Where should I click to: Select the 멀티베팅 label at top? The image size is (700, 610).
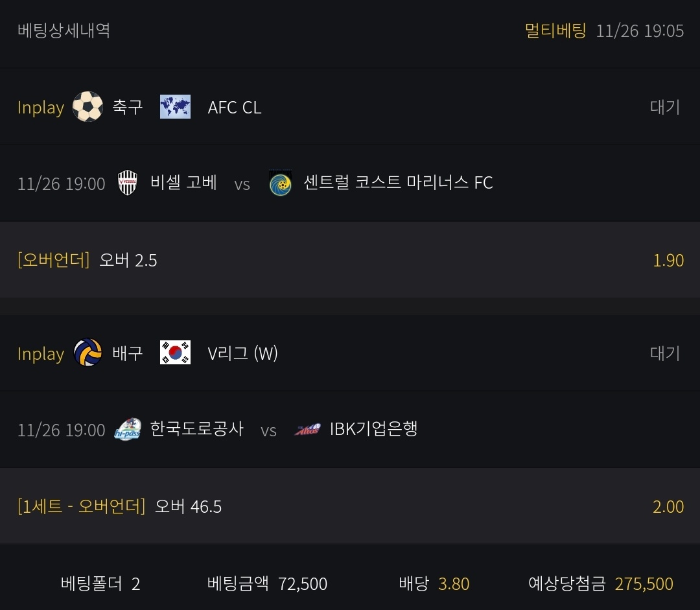(555, 30)
